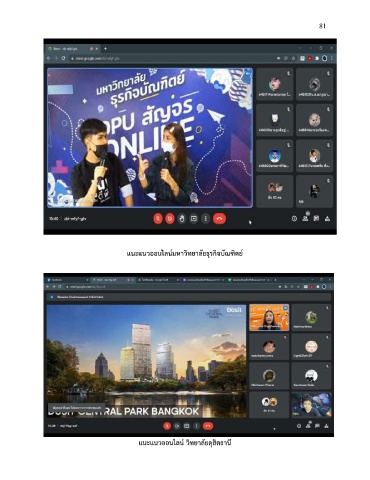Open activities icon in the DPU meeting

pyautogui.click(x=327, y=219)
